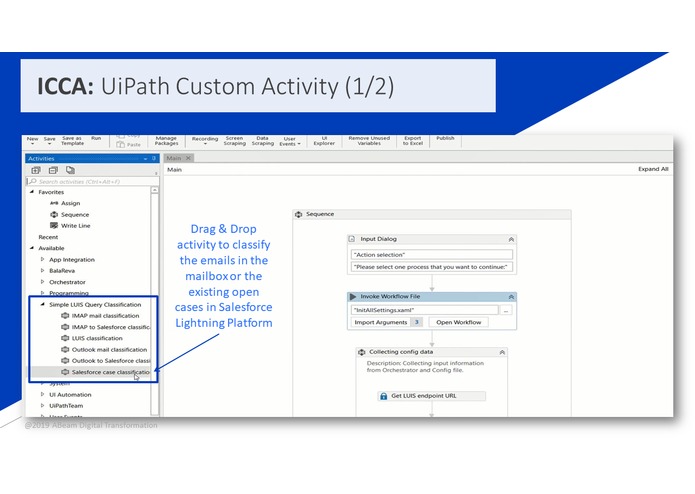Click the Sequence activity icon in Favorites
Viewport: 695px width, 494px height.
(x=54, y=214)
